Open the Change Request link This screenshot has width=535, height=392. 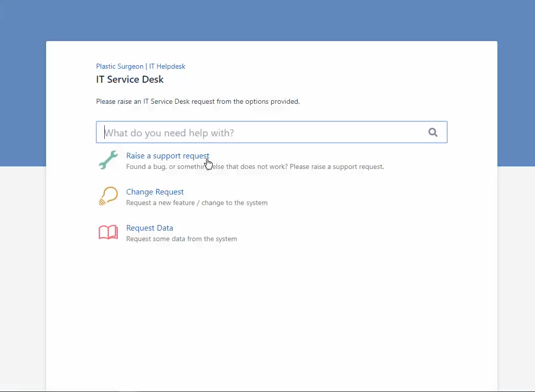(155, 191)
